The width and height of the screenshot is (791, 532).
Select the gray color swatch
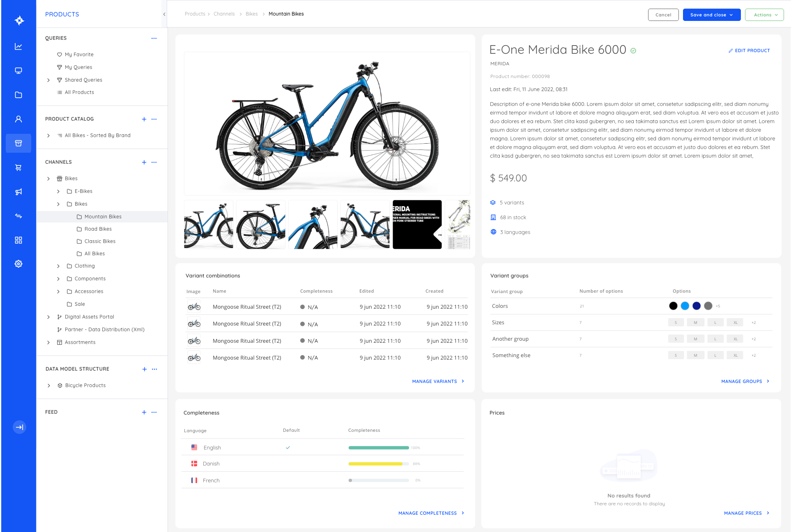pos(708,306)
